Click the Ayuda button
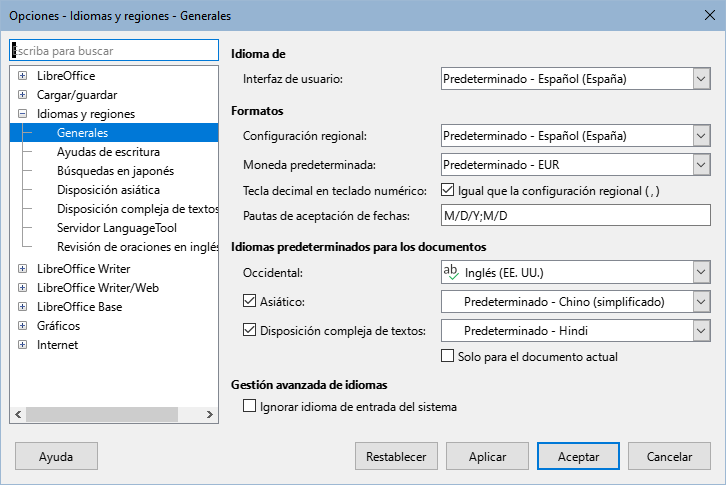The height and width of the screenshot is (485, 726). pyautogui.click(x=56, y=456)
